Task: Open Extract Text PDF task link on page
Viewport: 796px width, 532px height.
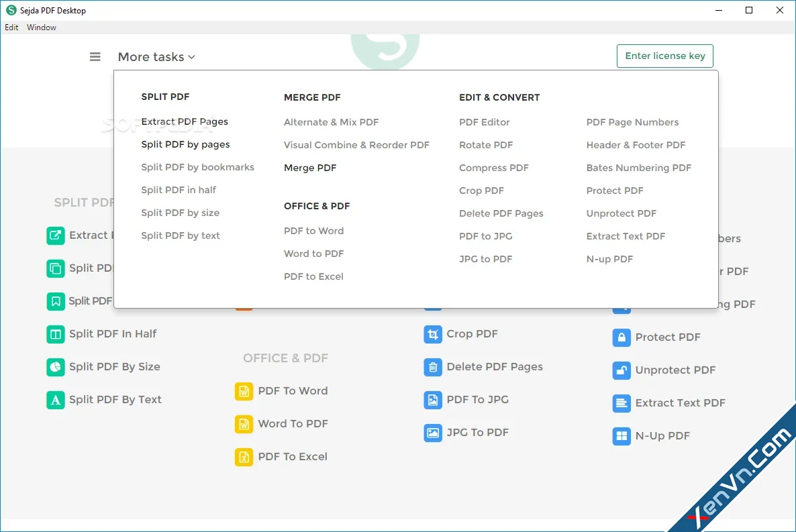Action: [681, 404]
